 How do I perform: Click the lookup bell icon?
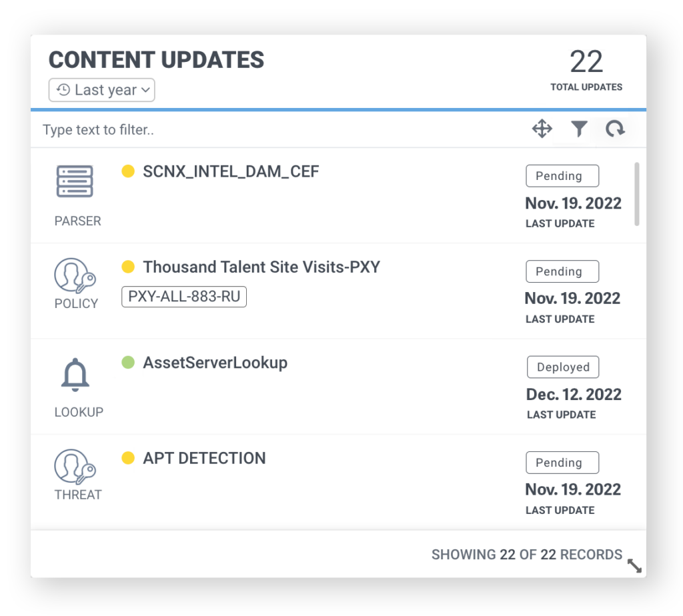tap(75, 376)
